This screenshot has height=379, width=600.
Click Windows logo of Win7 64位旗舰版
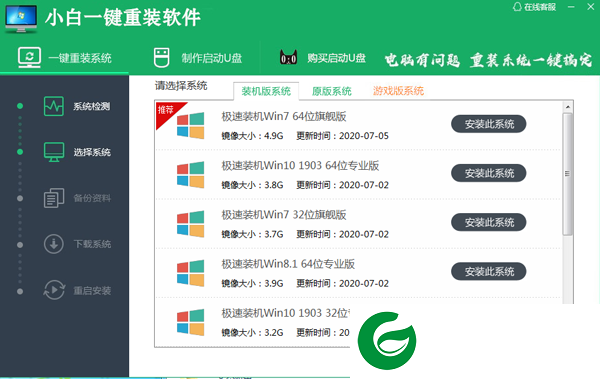point(191,125)
